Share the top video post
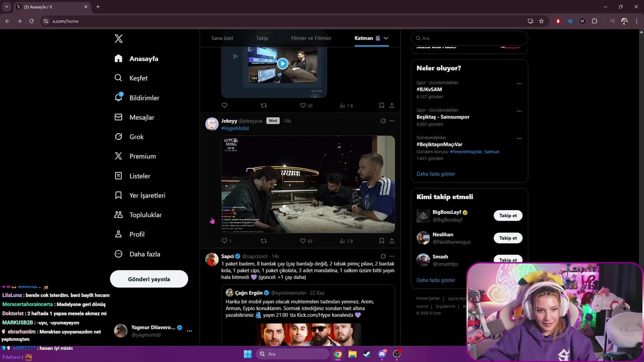 pyautogui.click(x=391, y=105)
